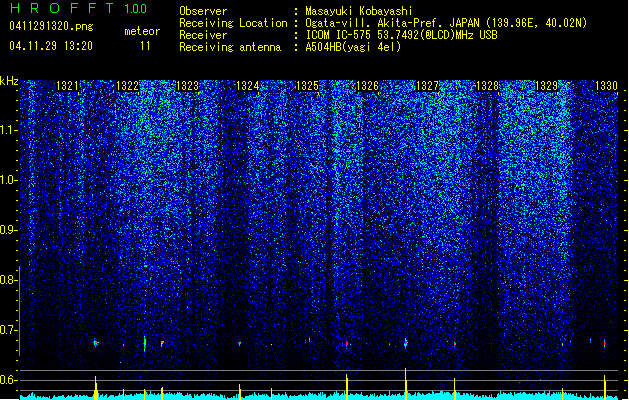Screen dimensions: 629x400
Task: Select the file name 0411291320.png
Action: coord(51,26)
